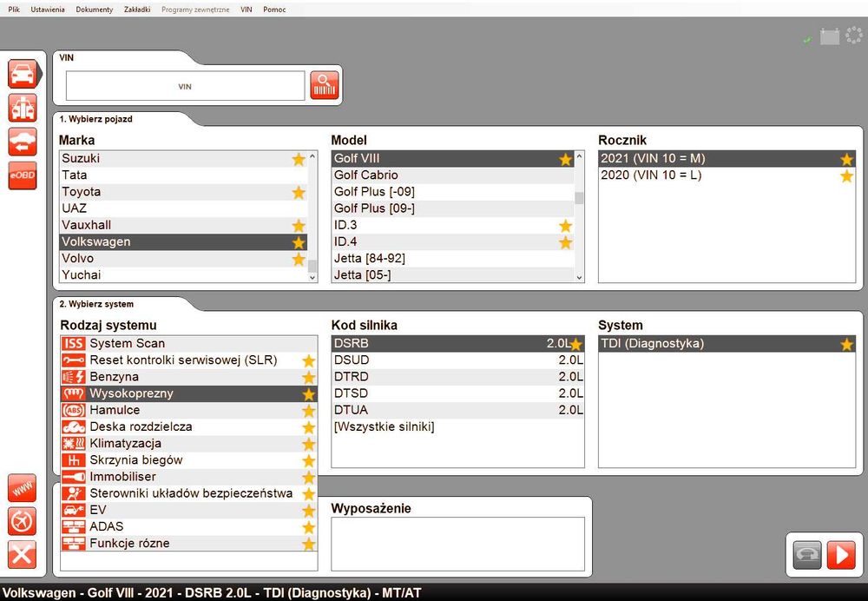868x601 pixels.
Task: Select the Klimatyzacja system type
Action: pyautogui.click(x=188, y=443)
